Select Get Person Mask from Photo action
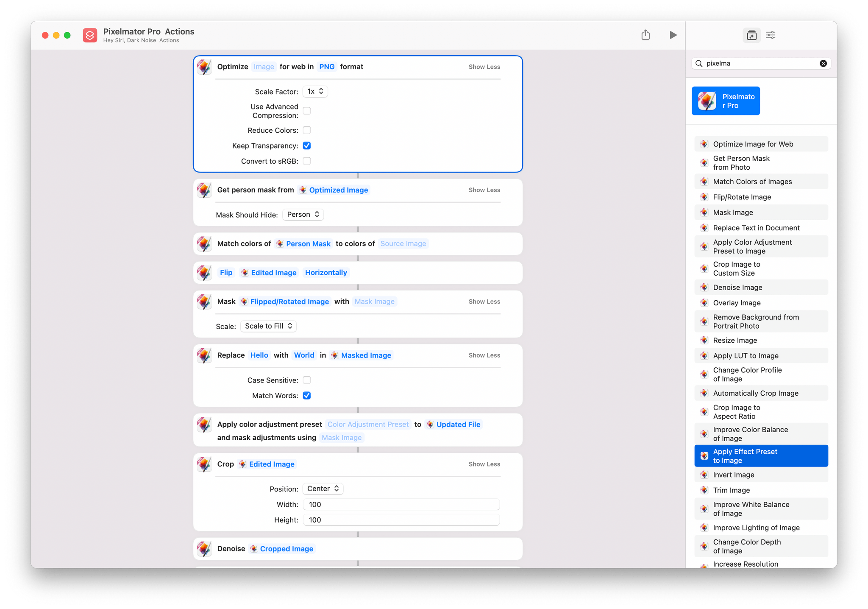Screen dimensions: 868x609 pyautogui.click(x=761, y=163)
